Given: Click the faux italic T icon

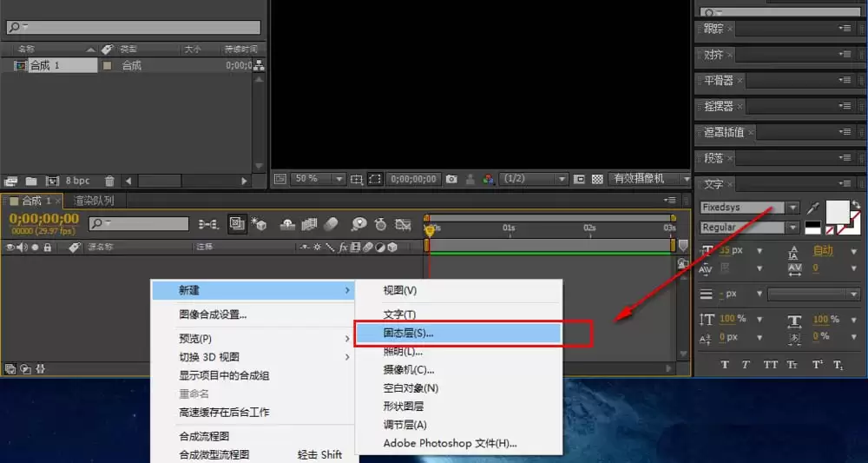Looking at the screenshot, I should point(746,365).
